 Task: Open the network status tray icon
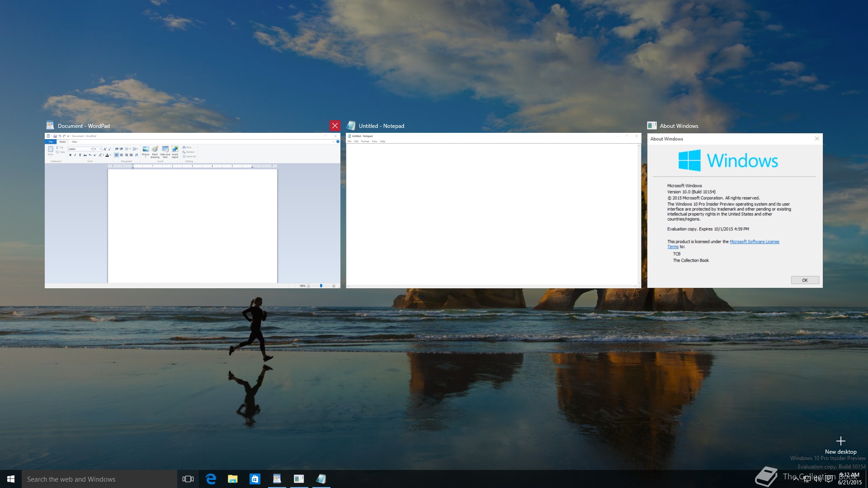click(x=807, y=479)
